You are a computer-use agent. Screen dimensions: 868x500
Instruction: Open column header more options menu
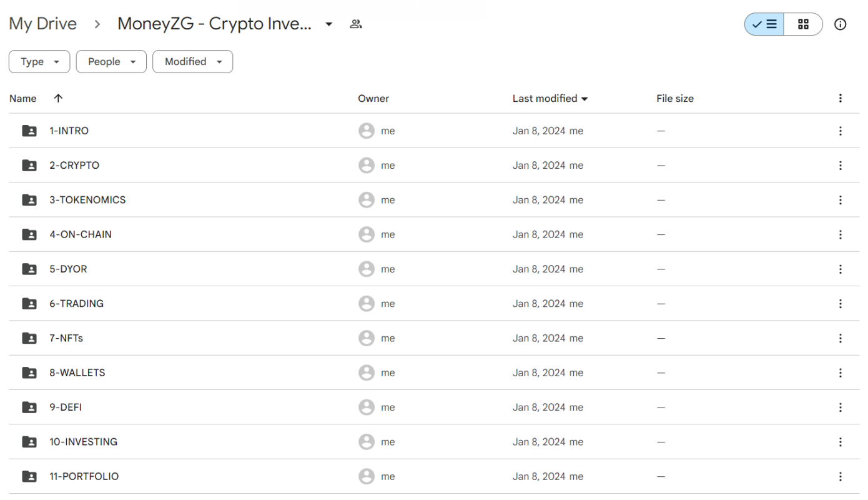840,98
